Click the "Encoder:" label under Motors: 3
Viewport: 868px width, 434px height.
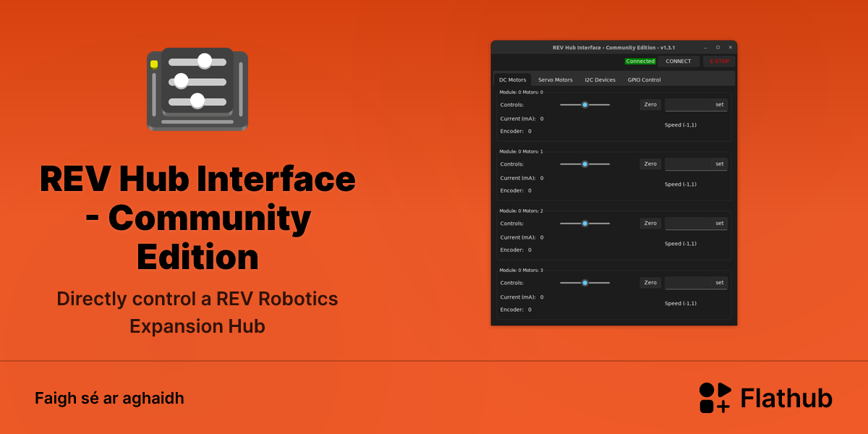coord(512,310)
